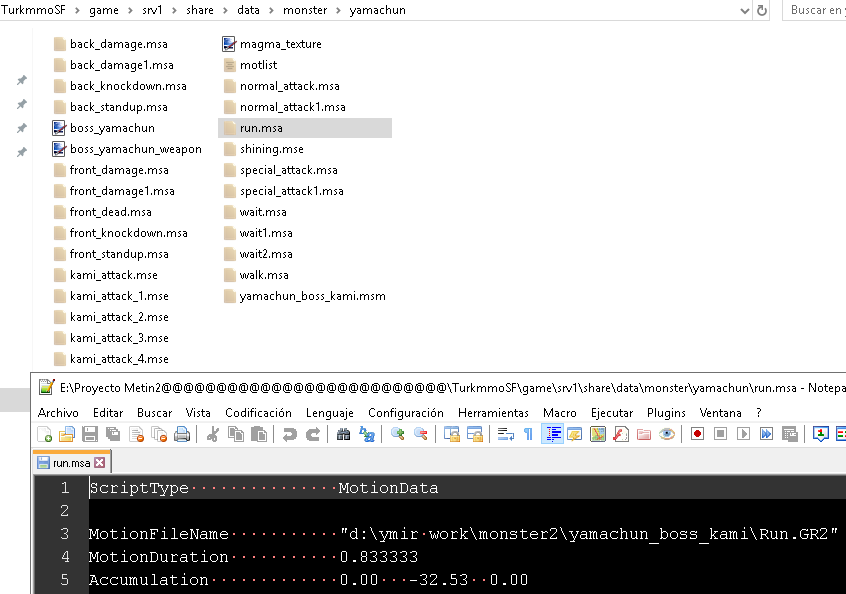Click the Buscar en search field

[x=814, y=10]
